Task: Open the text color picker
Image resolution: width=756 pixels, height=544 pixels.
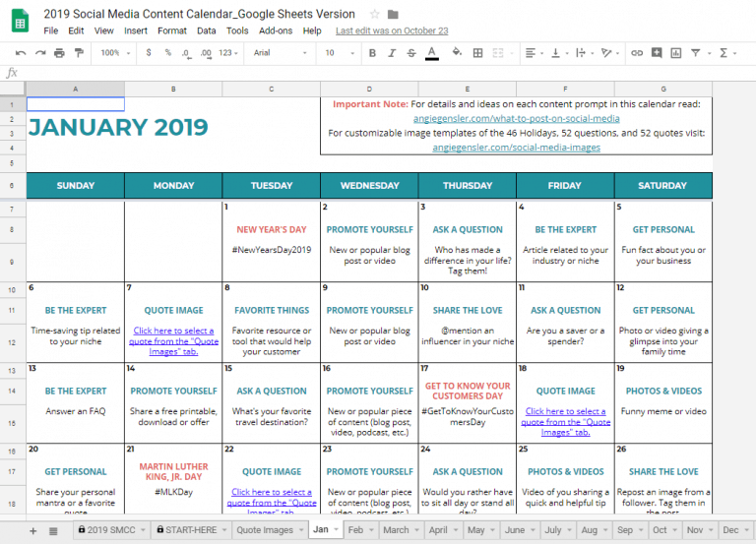Action: point(432,53)
